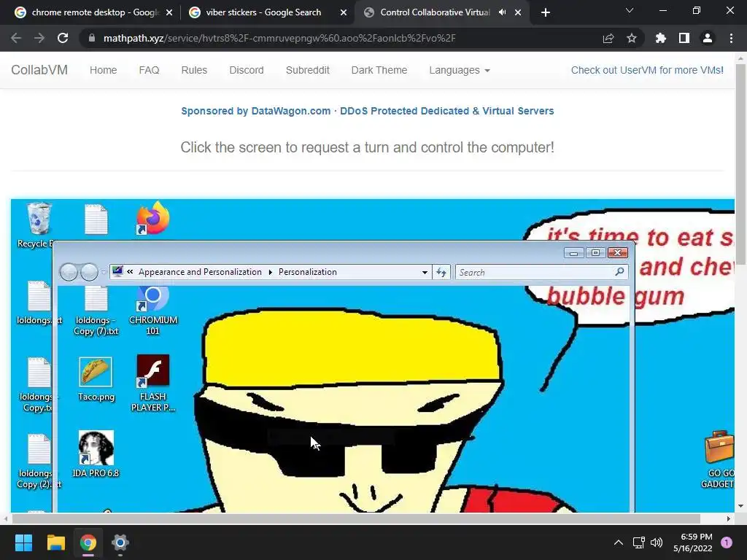Click the search magnifier in Personalization window
Viewport: 747px width, 560px height.
619,272
